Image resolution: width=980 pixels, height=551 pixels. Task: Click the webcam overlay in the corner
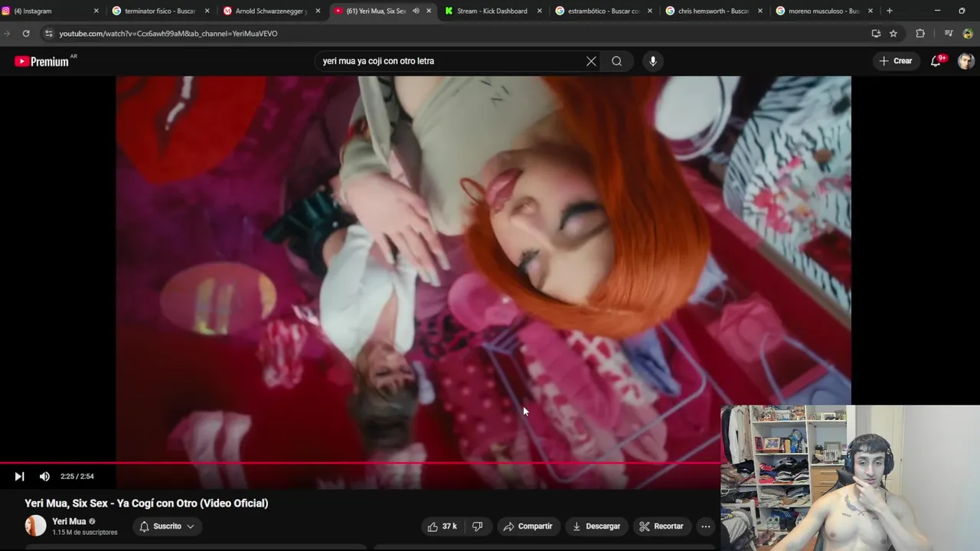coord(850,478)
